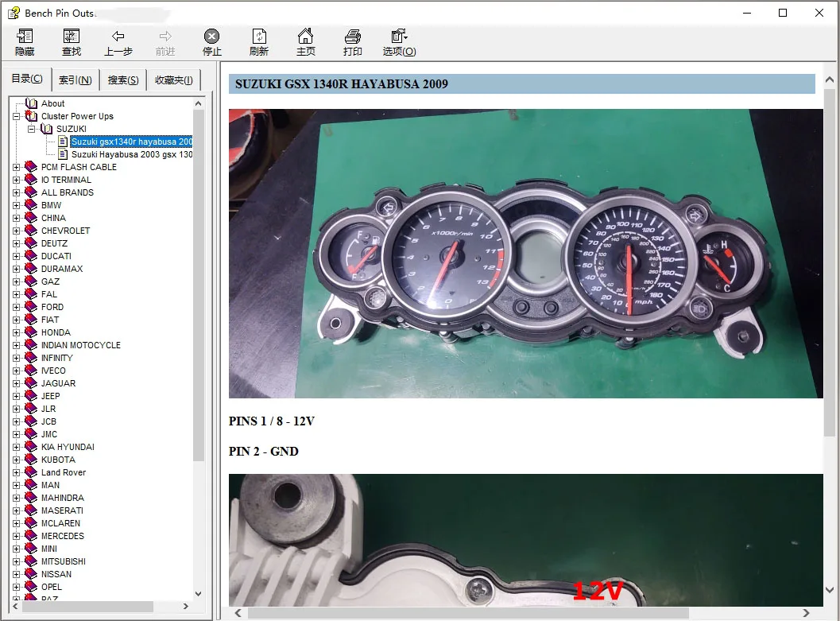Open the Options (选项) toolbar menu
This screenshot has height=621, width=840.
click(x=399, y=42)
